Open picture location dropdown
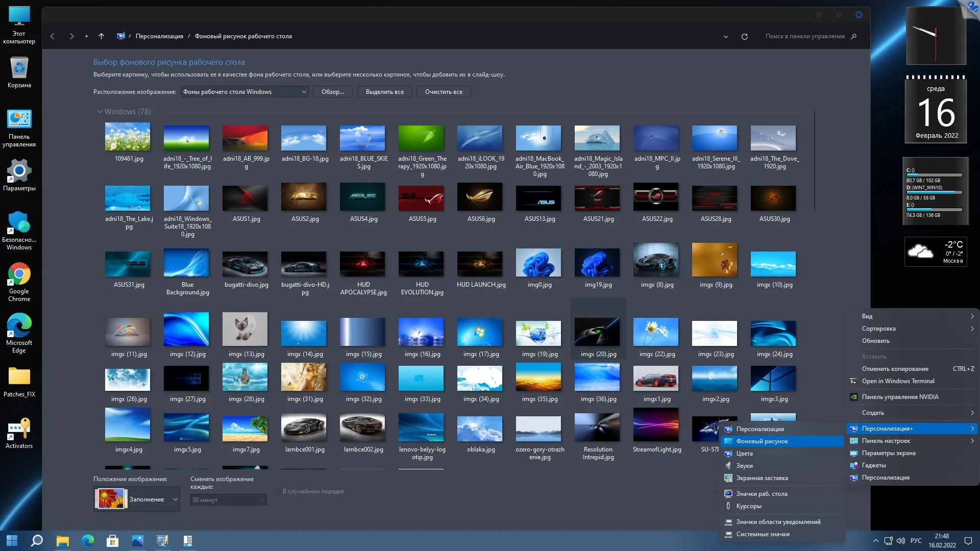The height and width of the screenshot is (551, 980). pos(245,92)
